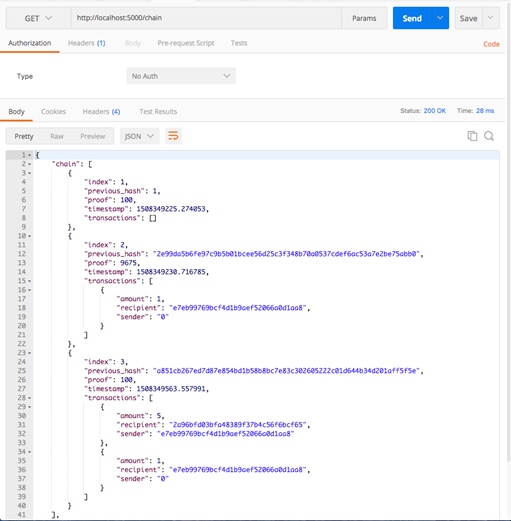Open the GET method dropdown
Screen dimensions: 511x521
(38, 18)
